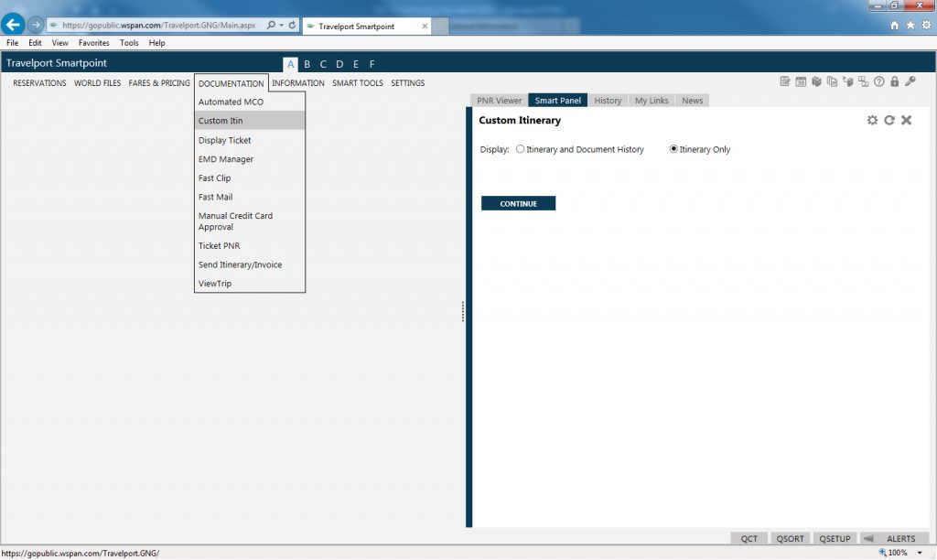Open the RESERVATIONS menu

(39, 83)
